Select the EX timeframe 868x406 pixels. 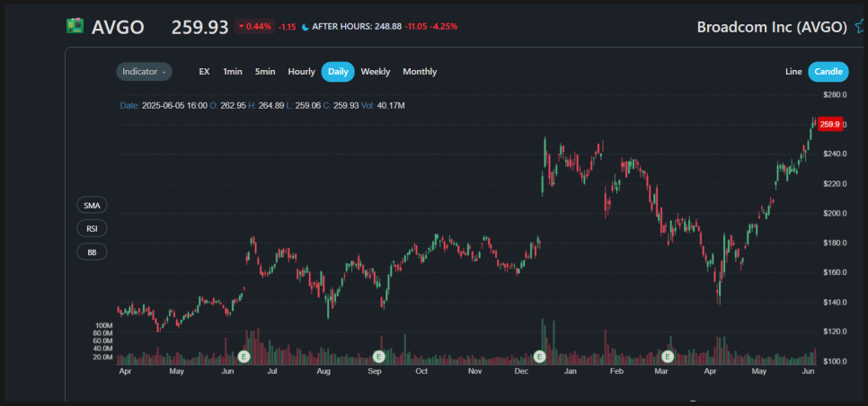click(x=204, y=72)
